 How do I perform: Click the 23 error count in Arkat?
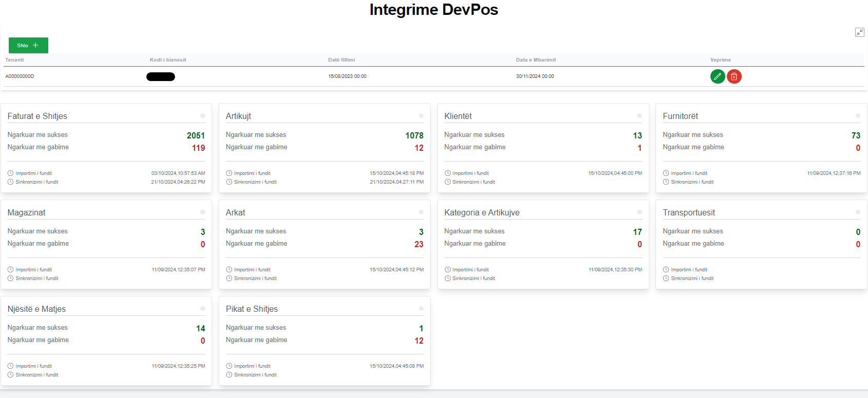tap(418, 244)
